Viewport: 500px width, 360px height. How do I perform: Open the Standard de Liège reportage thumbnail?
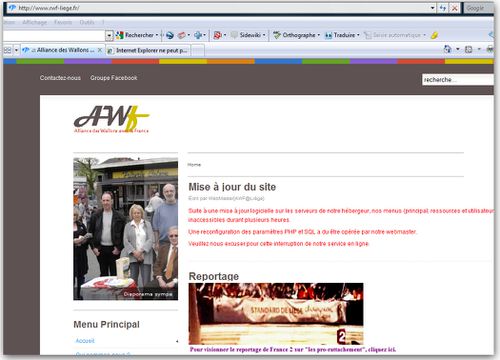point(276,314)
